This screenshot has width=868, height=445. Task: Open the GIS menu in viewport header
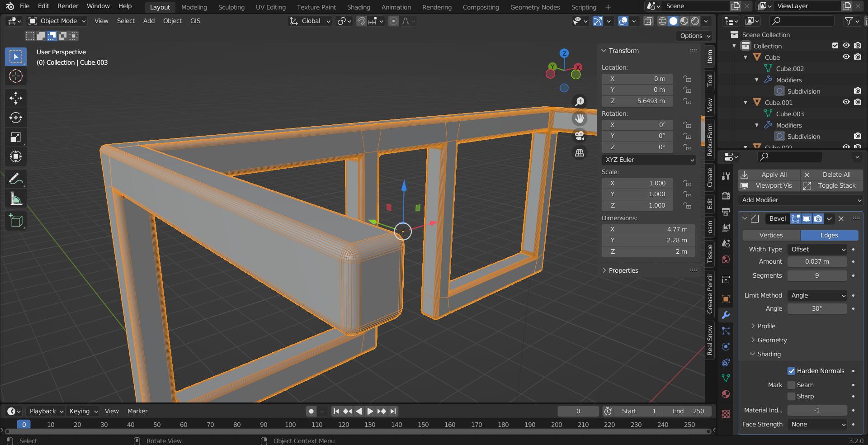tap(195, 21)
